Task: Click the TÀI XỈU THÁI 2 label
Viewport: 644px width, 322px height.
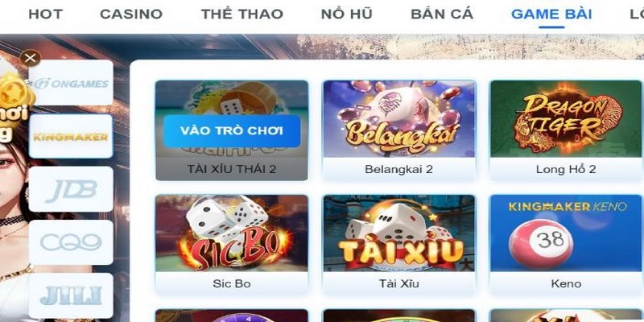Action: (x=232, y=169)
